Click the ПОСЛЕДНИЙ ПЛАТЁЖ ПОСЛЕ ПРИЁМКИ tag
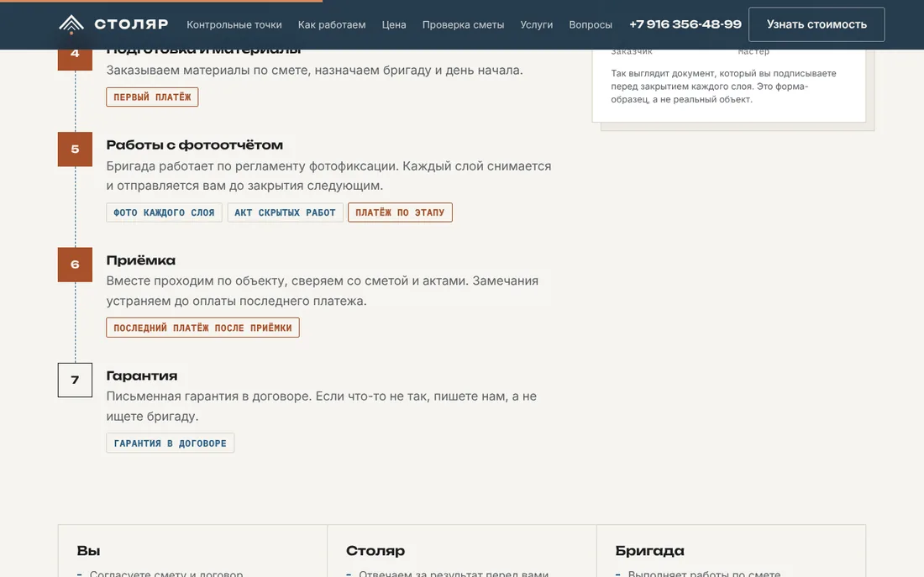Viewport: 924px width, 577px height. coord(202,328)
